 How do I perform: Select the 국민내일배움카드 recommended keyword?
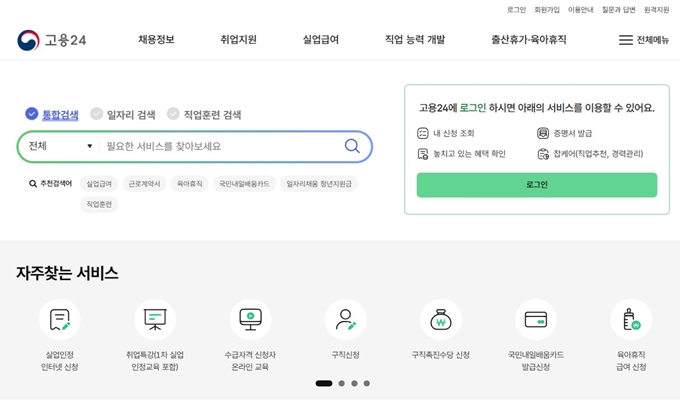pyautogui.click(x=244, y=184)
